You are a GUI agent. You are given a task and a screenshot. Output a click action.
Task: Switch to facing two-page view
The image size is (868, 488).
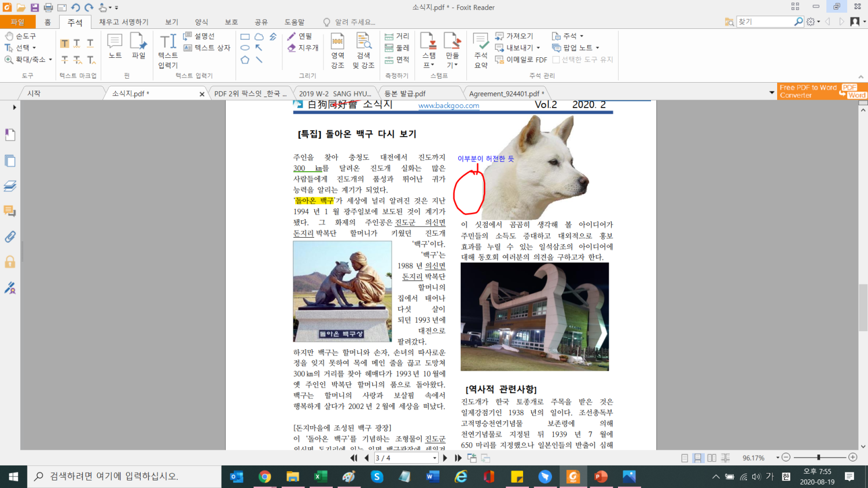[x=712, y=458]
